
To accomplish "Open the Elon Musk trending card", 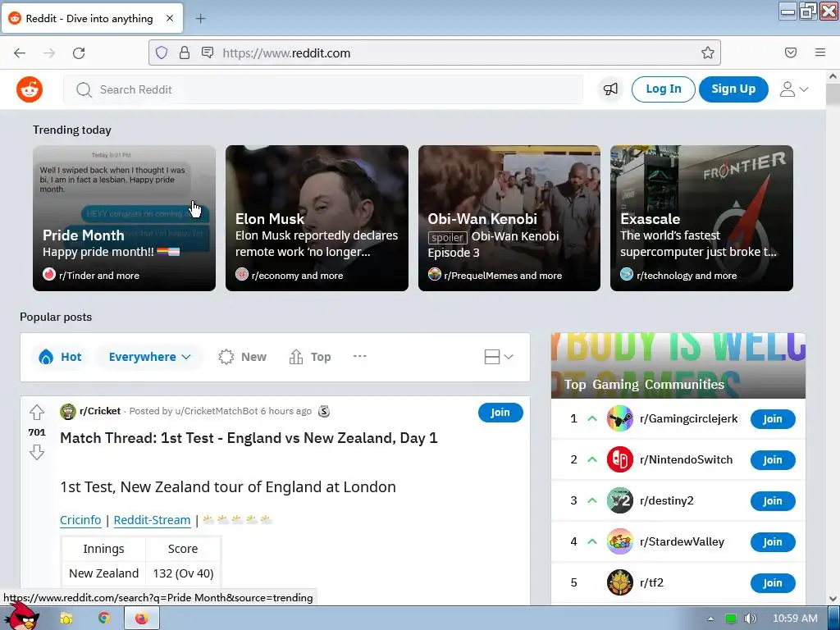I will 317,218.
